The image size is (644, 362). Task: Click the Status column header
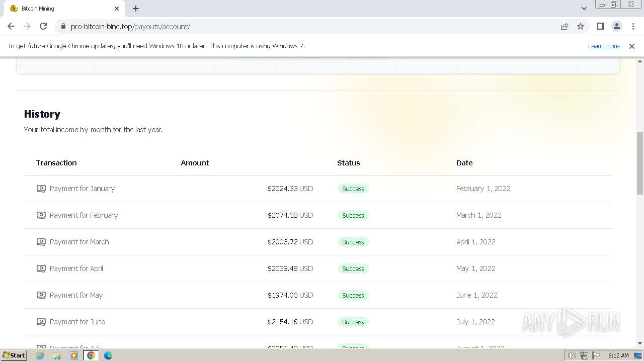349,163
